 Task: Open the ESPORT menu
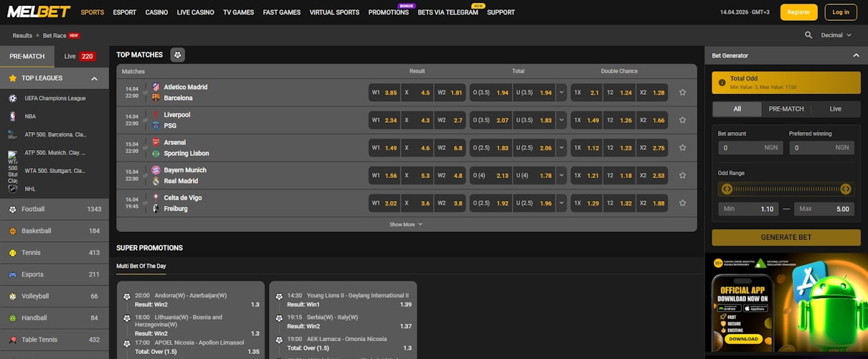click(x=125, y=12)
